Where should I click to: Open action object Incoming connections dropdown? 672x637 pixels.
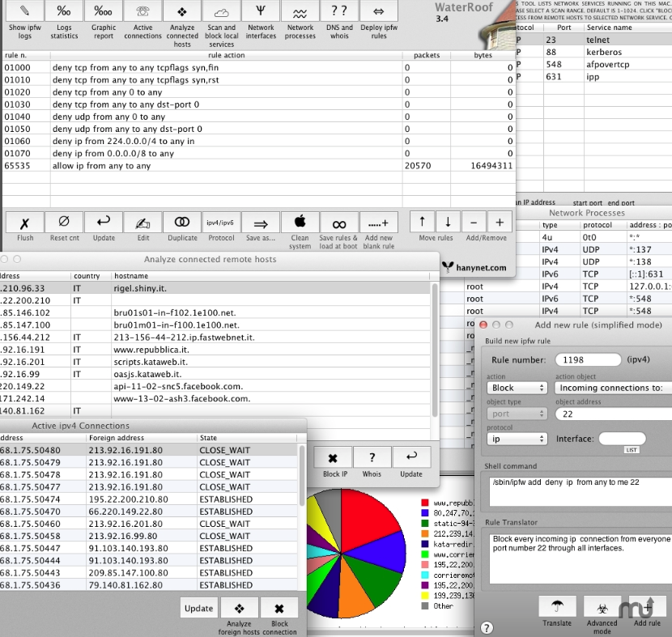click(613, 388)
